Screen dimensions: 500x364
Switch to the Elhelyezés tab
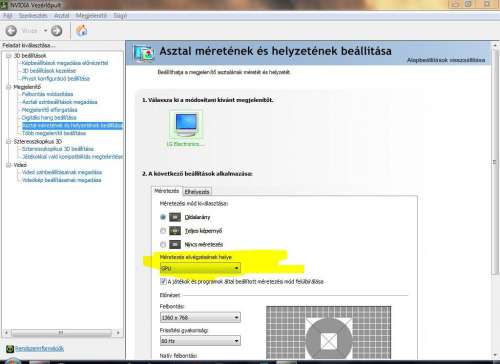tap(197, 192)
